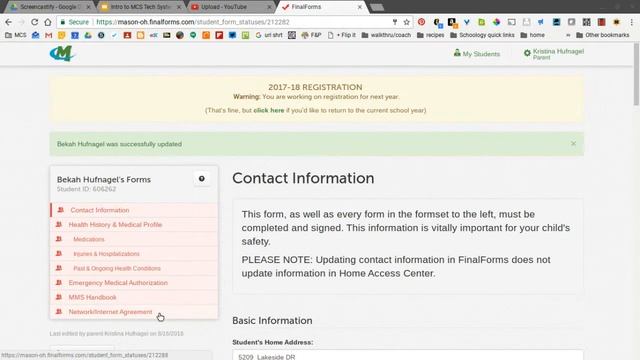Screen dimensions: 640x360
Task: Open the recipes bookmarks folder
Action: [431, 36]
